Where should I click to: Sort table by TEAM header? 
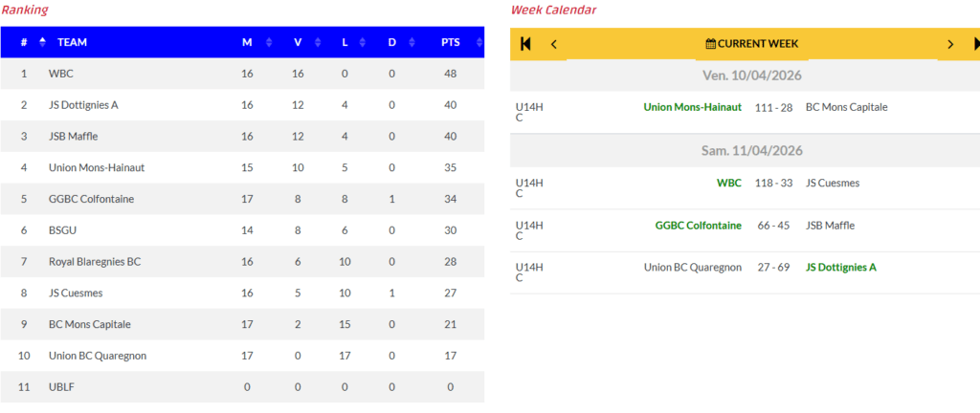73,42
